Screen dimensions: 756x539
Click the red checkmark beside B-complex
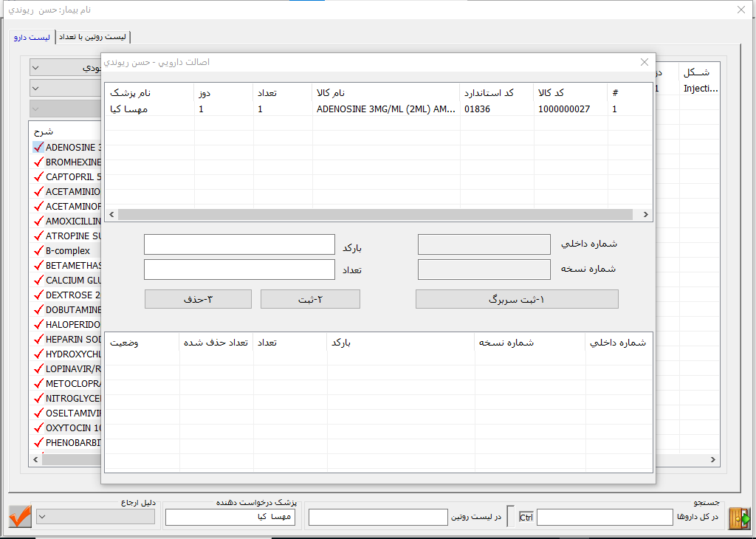click(x=38, y=250)
